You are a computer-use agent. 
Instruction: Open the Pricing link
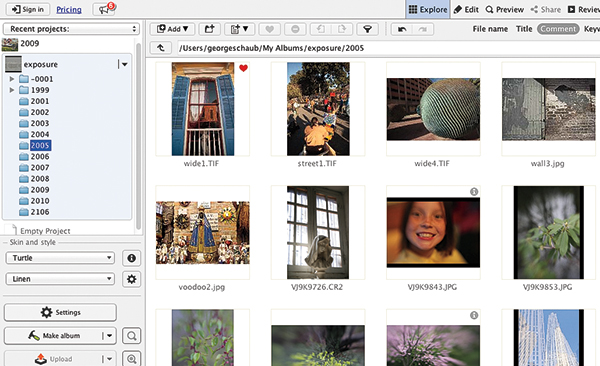click(69, 10)
